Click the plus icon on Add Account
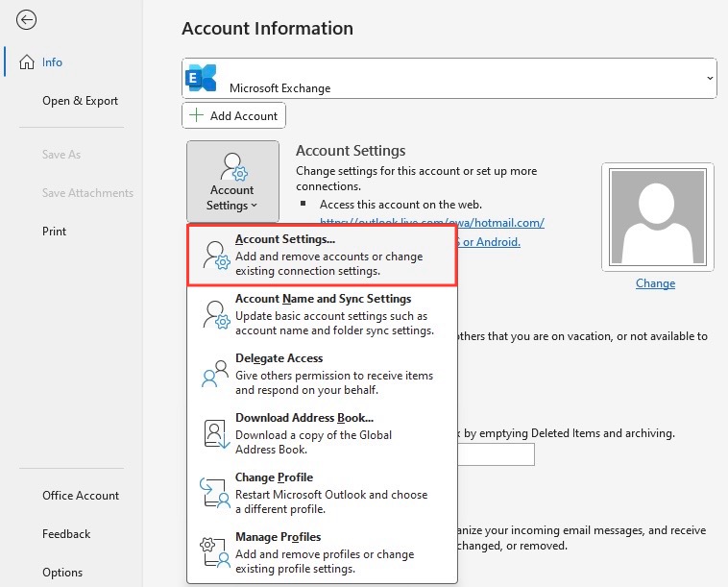This screenshot has height=587, width=728. [197, 115]
